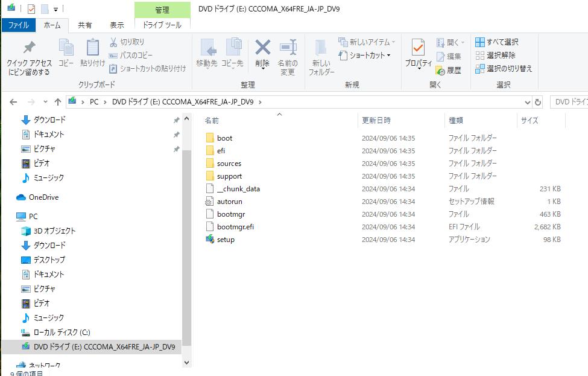The height and width of the screenshot is (376, 588).
Task: Select 3D Objects (3D オブジェクト)
Action: coord(54,231)
